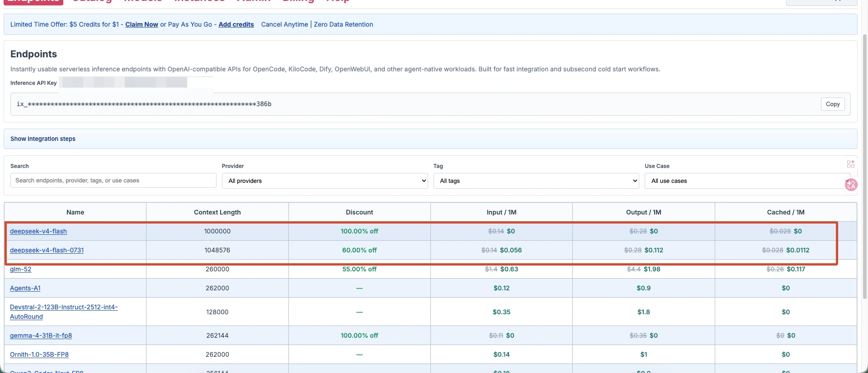Click the $0.35 input price for Devstral
This screenshot has width=868, height=373.
tap(501, 312)
